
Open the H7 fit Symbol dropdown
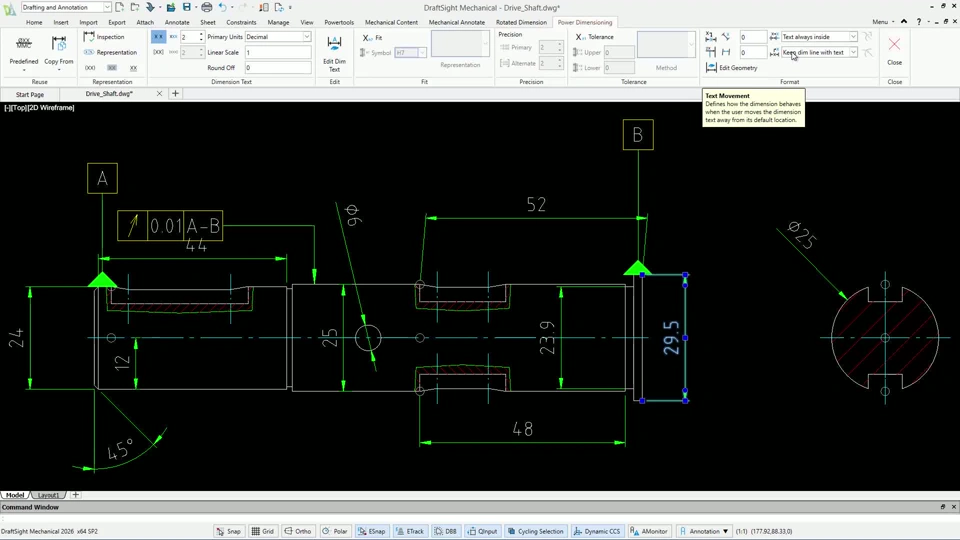(x=410, y=53)
